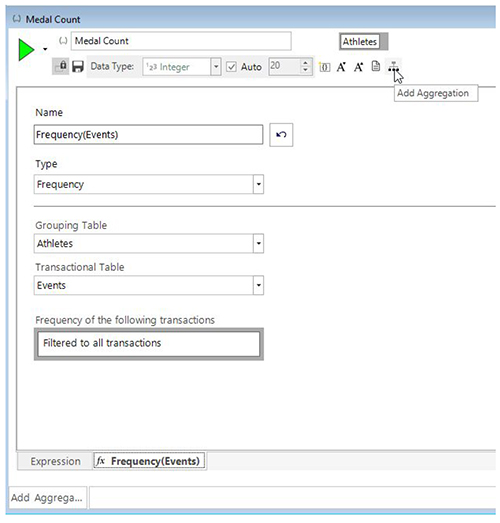Toggle the lock icon in the toolbar

61,66
